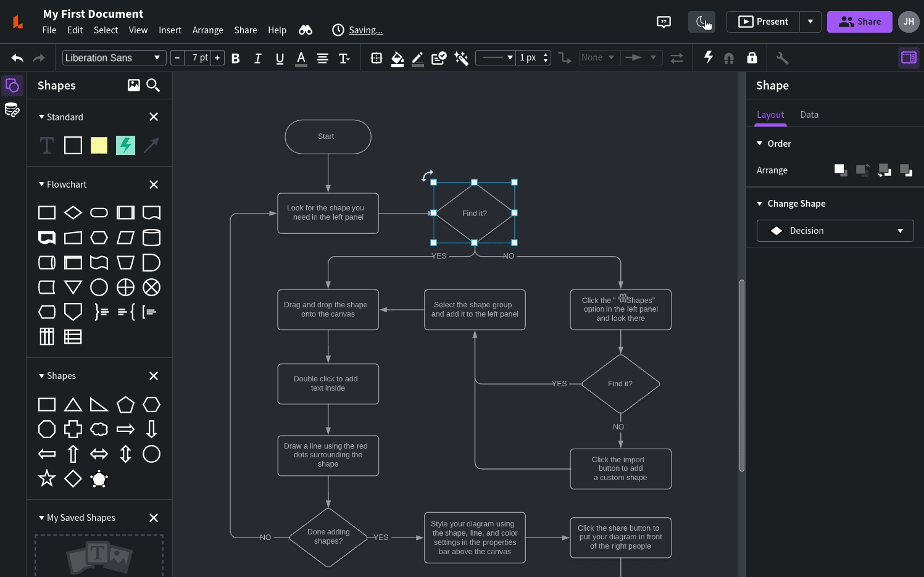Switch to the Layout tab
This screenshot has height=577, width=924.
coord(770,115)
